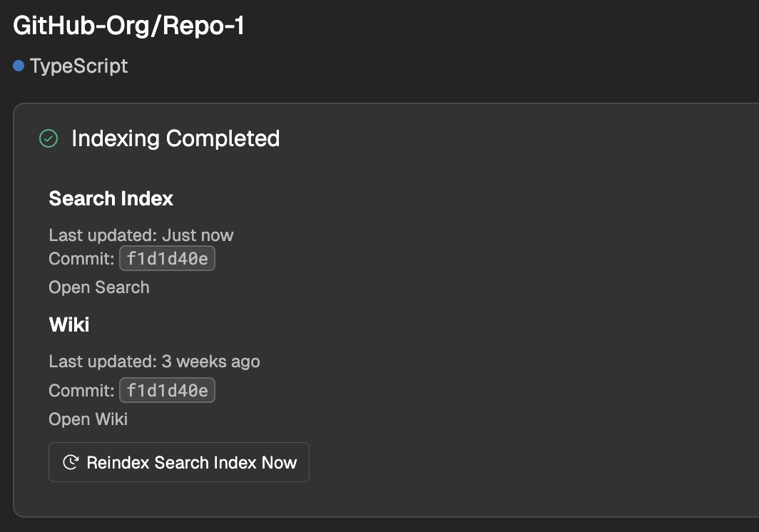The height and width of the screenshot is (532, 759).
Task: Click the Search Index commit hash f1d1d40e
Action: coord(167,258)
